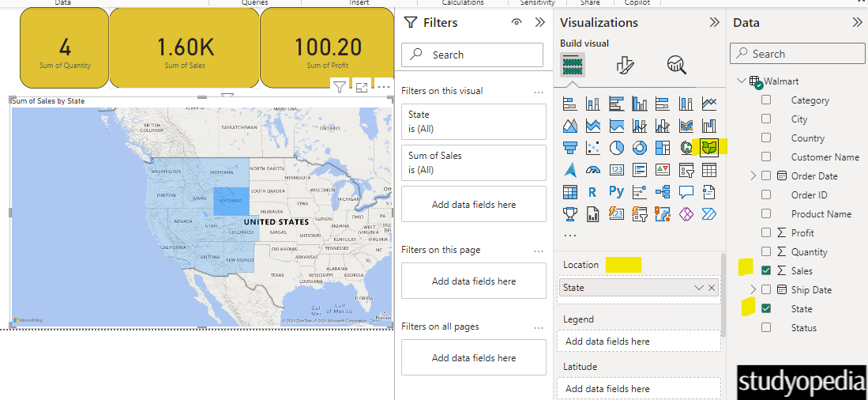Check the Country field checkbox
This screenshot has height=400, width=868.
(766, 138)
